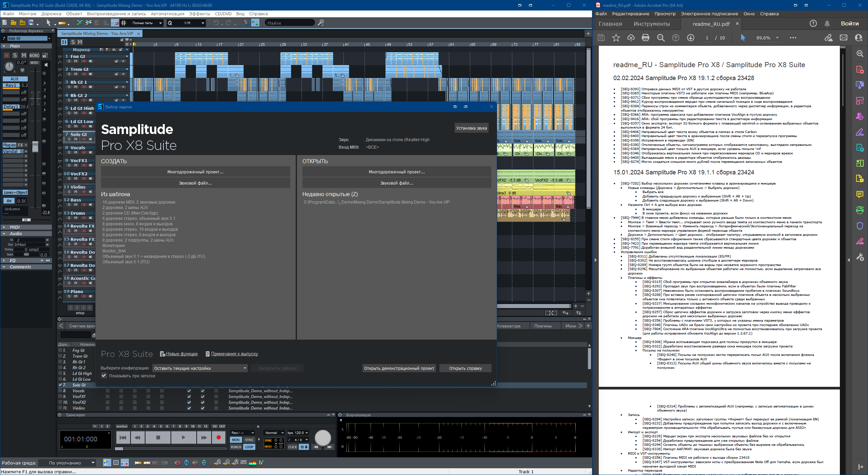Click the search magnifier icon next to Найти

point(321,23)
